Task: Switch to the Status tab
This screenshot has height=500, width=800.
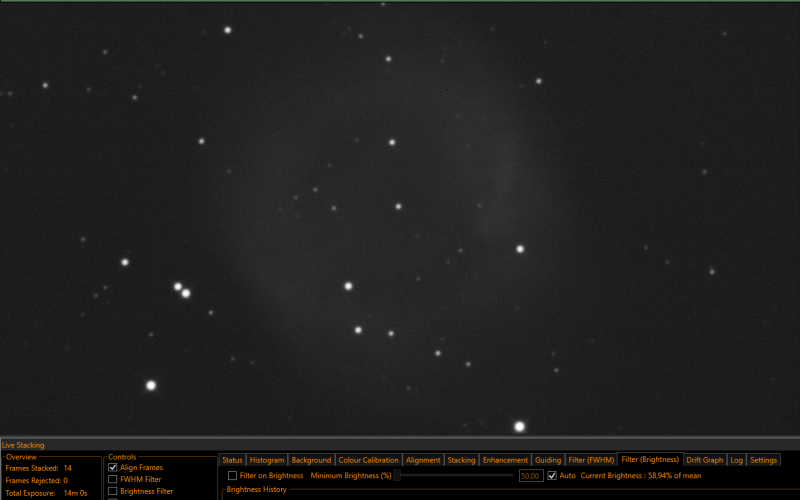Action: [x=232, y=460]
